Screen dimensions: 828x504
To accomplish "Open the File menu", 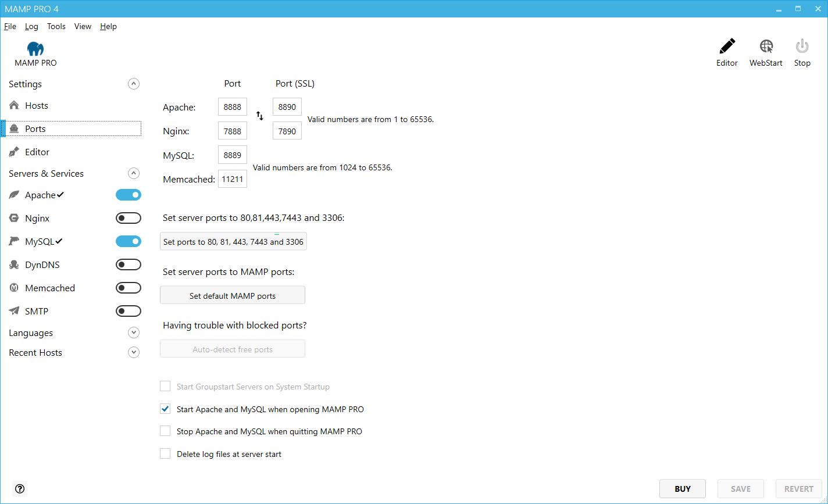I will (10, 26).
